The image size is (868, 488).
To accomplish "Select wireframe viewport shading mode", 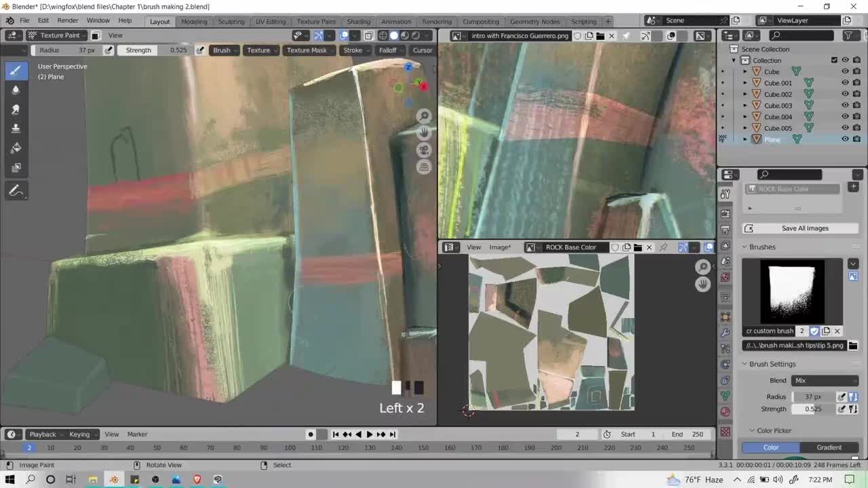I will tap(383, 35).
